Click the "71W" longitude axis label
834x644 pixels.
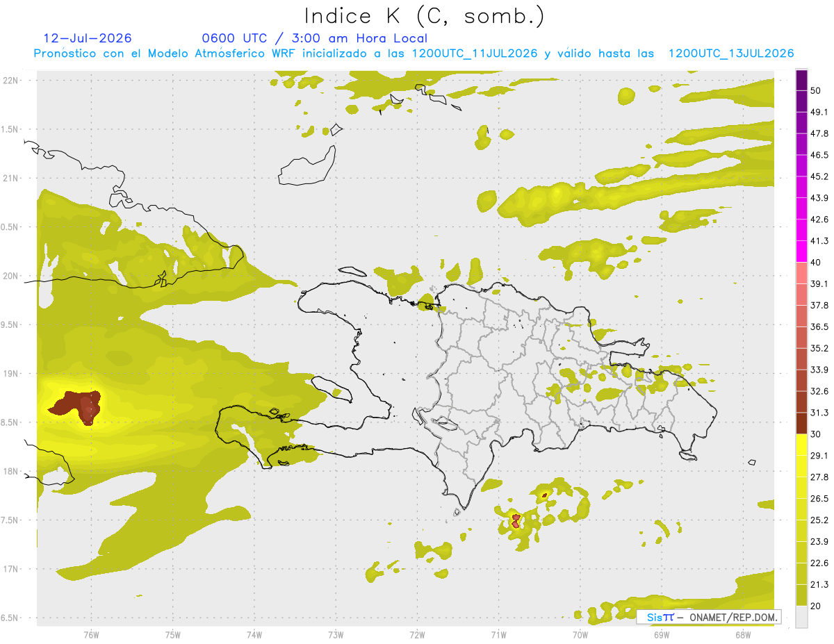click(498, 634)
